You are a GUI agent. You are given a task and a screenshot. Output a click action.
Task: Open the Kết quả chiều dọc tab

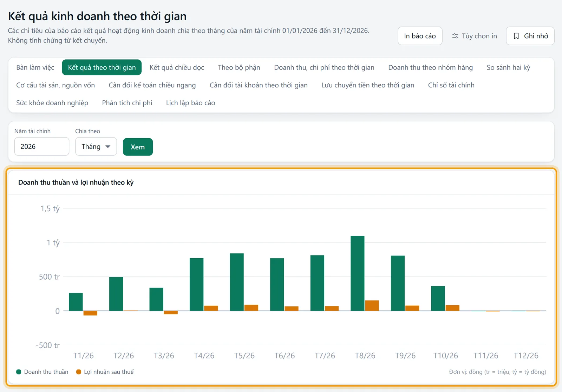click(x=177, y=67)
